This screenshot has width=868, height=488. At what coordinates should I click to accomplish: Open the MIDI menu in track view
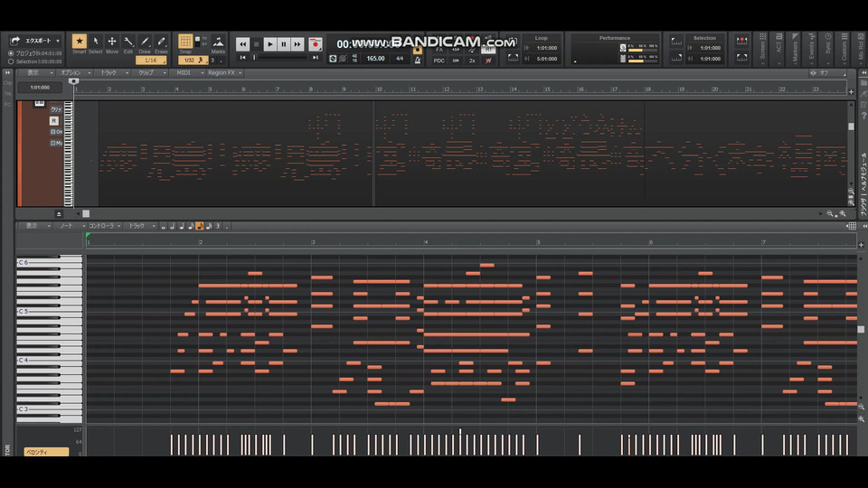[x=184, y=72]
